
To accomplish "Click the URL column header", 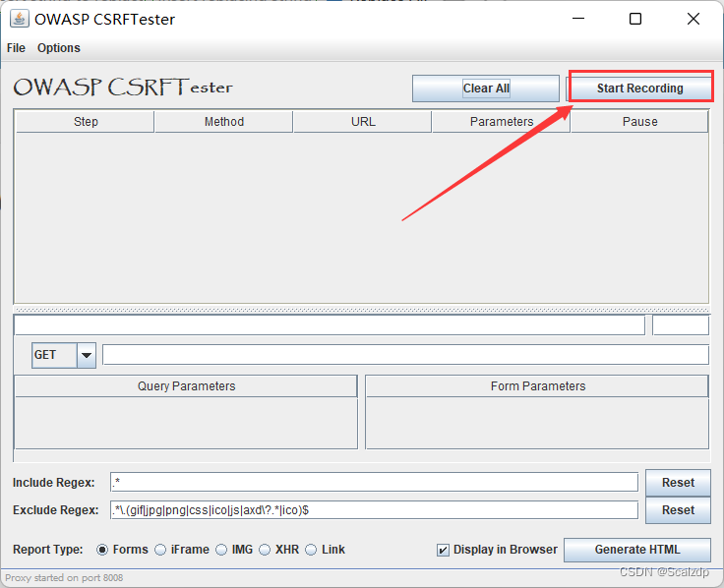I will (362, 121).
